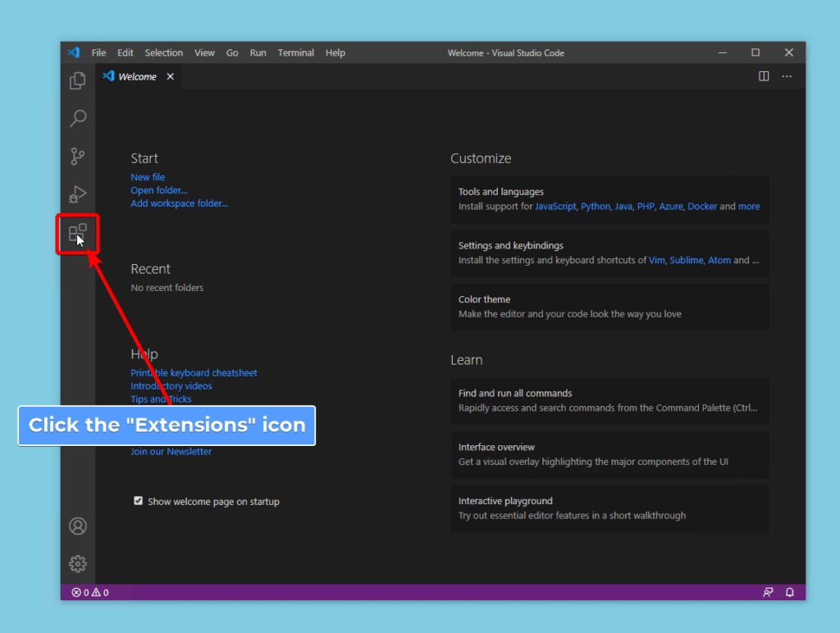Open the Source Control view icon
Screen dimensions: 840x633
pos(78,157)
